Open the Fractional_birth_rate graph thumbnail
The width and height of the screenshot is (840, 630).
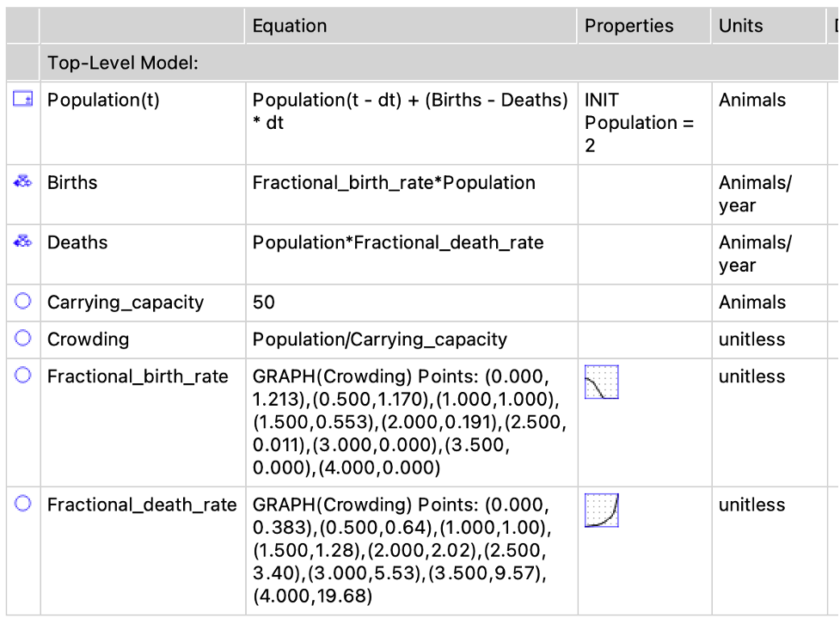(x=602, y=382)
